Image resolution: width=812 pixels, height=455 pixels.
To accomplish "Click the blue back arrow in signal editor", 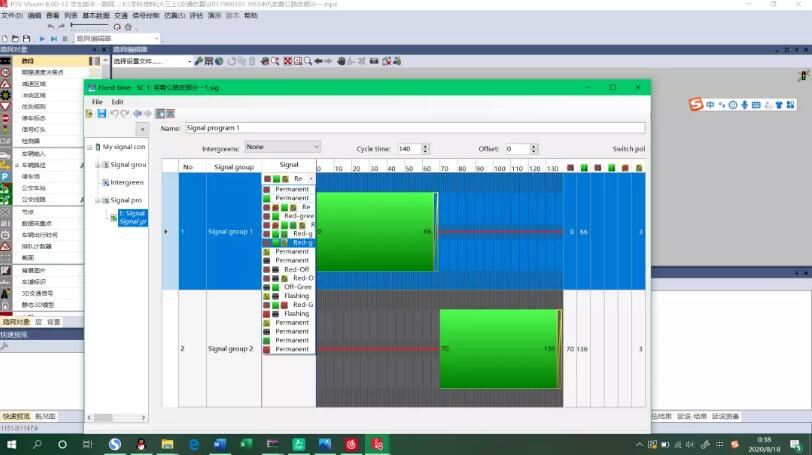I will (x=137, y=113).
